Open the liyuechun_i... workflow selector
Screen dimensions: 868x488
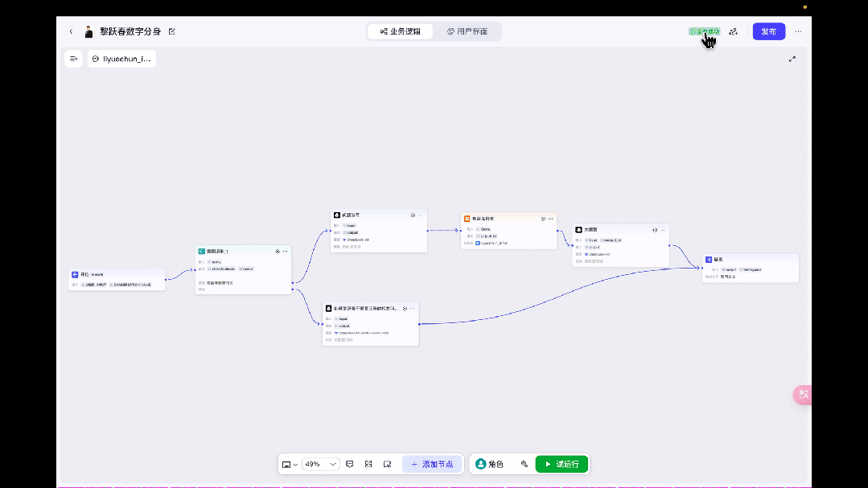[121, 59]
